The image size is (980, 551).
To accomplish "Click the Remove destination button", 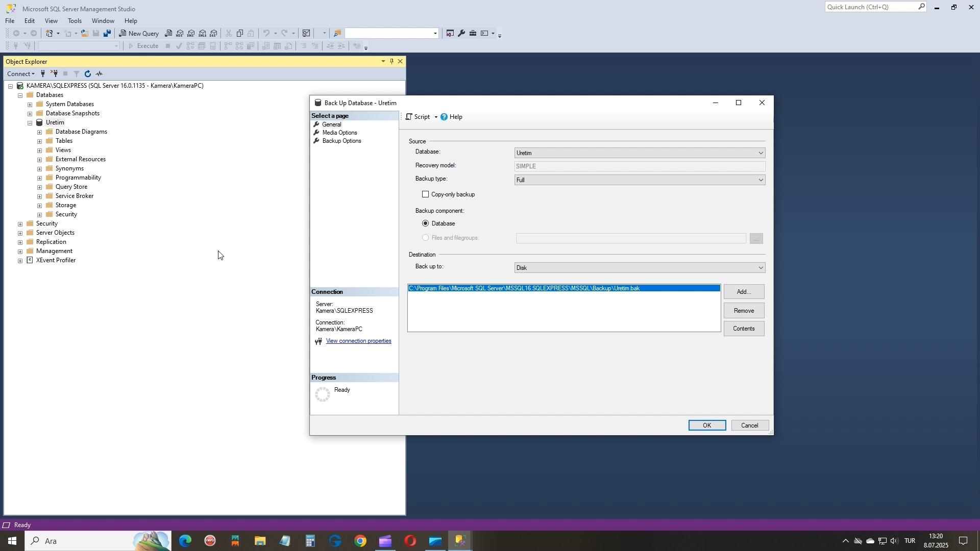I will tap(744, 311).
